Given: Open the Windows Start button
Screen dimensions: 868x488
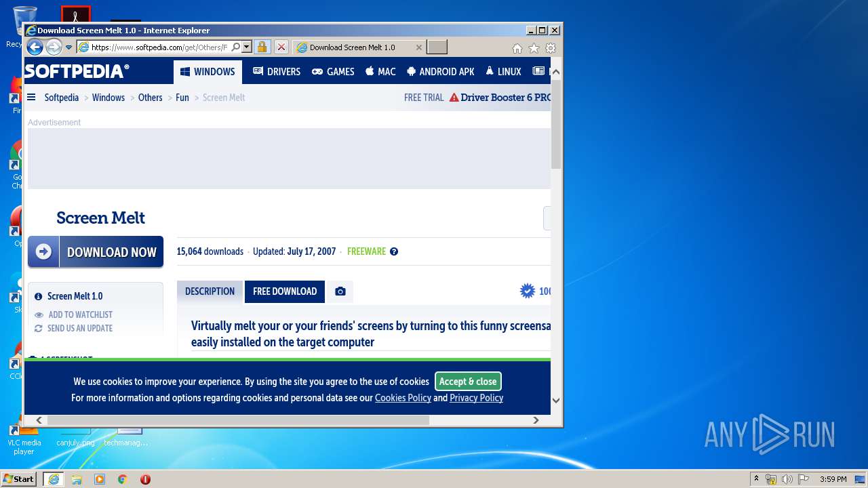Looking at the screenshot, I should click(19, 479).
